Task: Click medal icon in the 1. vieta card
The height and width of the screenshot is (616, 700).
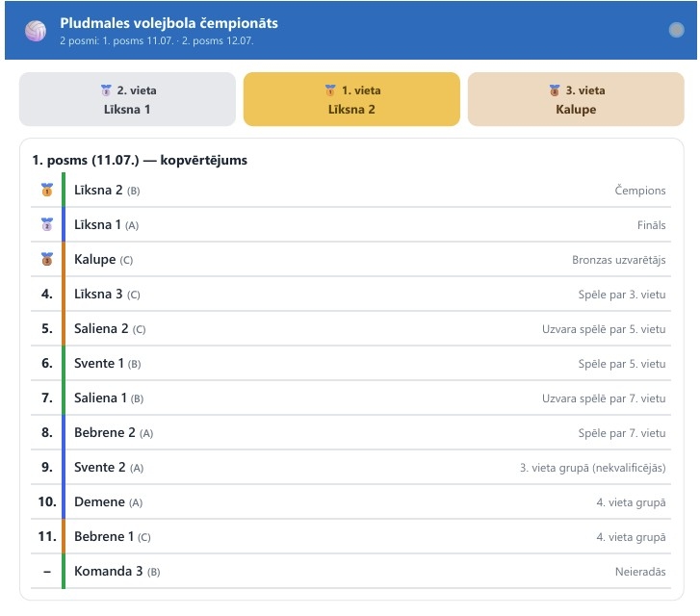Action: point(330,90)
